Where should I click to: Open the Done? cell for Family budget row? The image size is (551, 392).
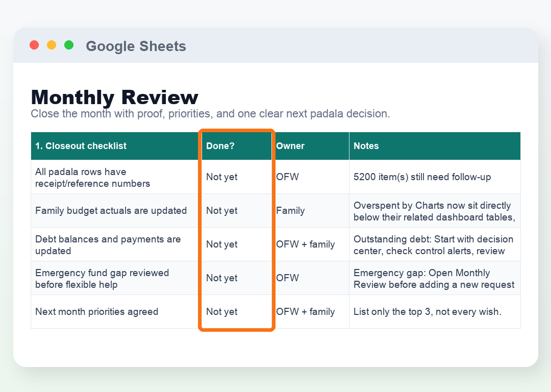237,211
